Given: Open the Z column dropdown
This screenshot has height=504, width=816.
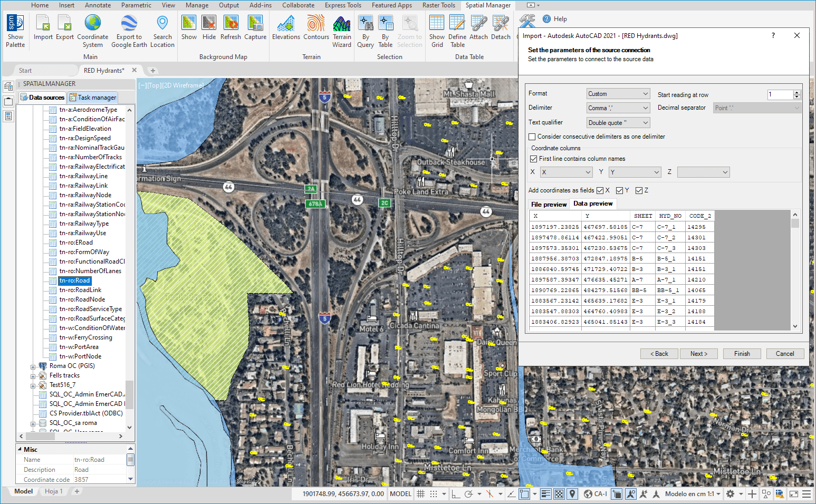Looking at the screenshot, I should pos(704,172).
